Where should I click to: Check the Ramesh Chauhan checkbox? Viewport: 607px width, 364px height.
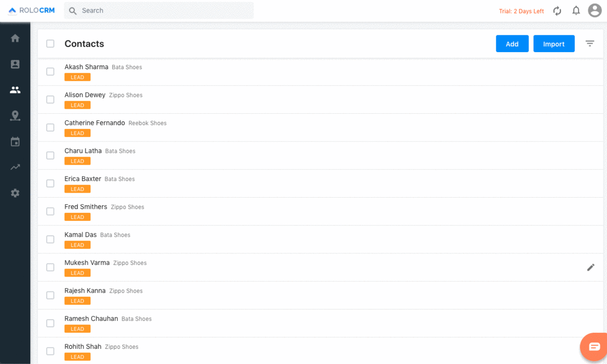click(50, 324)
